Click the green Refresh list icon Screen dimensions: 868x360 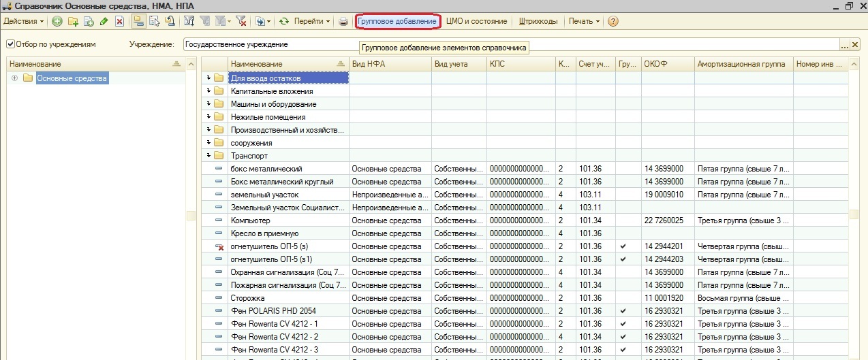284,21
